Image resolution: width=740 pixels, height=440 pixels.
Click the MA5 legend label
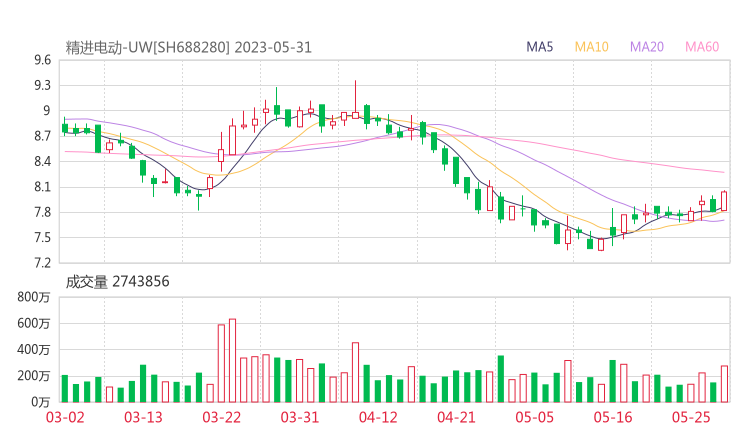(x=539, y=47)
